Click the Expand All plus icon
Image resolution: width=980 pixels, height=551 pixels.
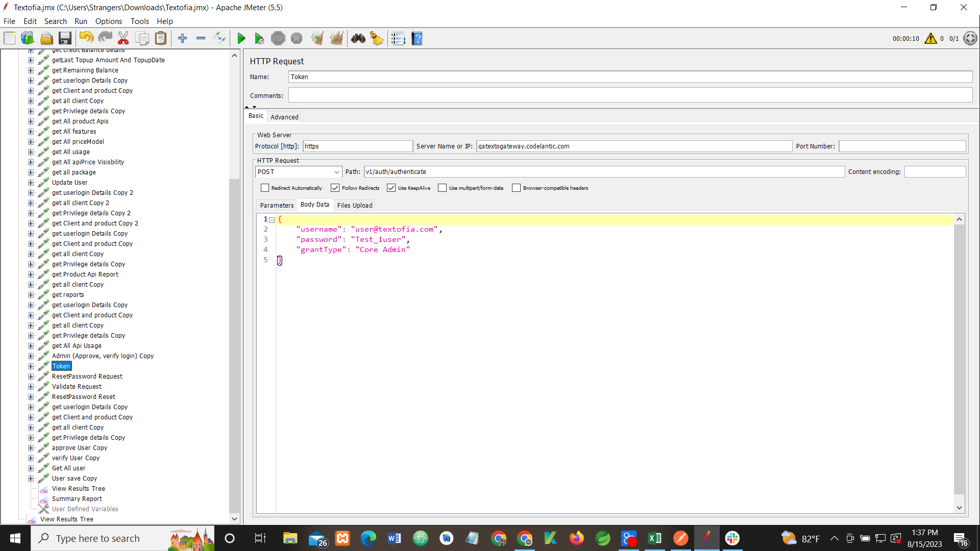pyautogui.click(x=182, y=38)
